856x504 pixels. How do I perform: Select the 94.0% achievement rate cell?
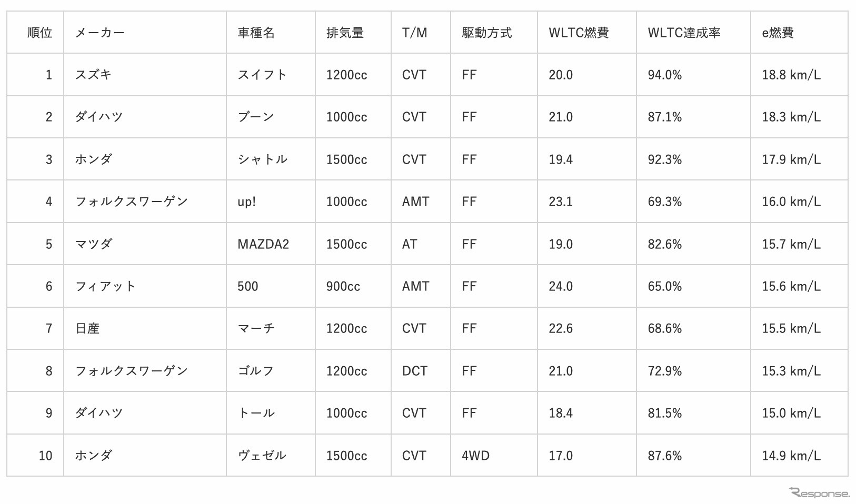pos(664,75)
